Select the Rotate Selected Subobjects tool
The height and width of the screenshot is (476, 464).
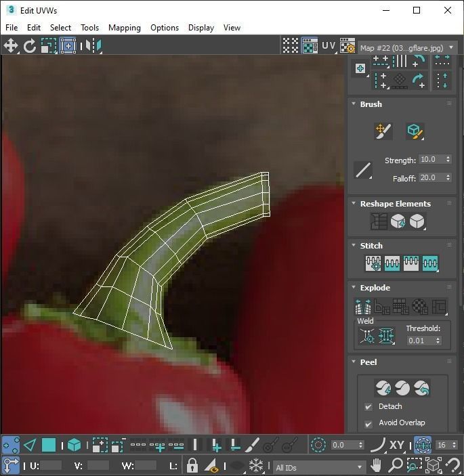[x=30, y=46]
